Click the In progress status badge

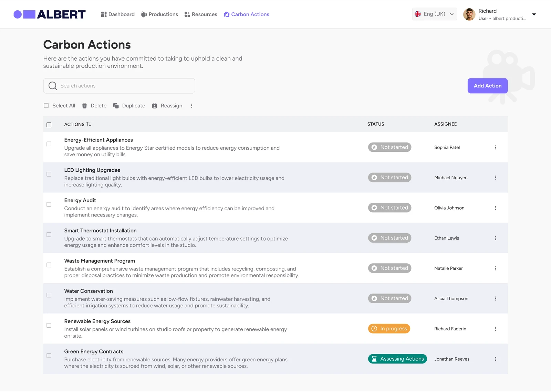click(389, 329)
